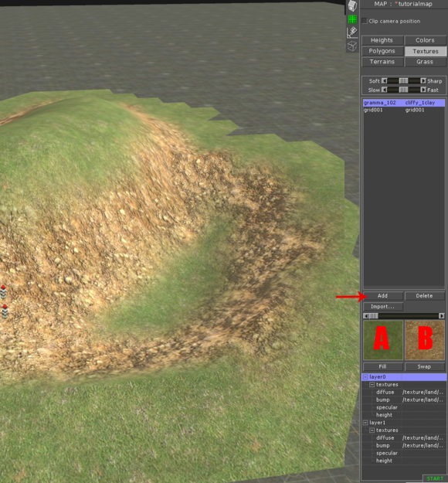Toggle the green grid display icon
Viewport: 448px width, 483px height.
coord(352,19)
